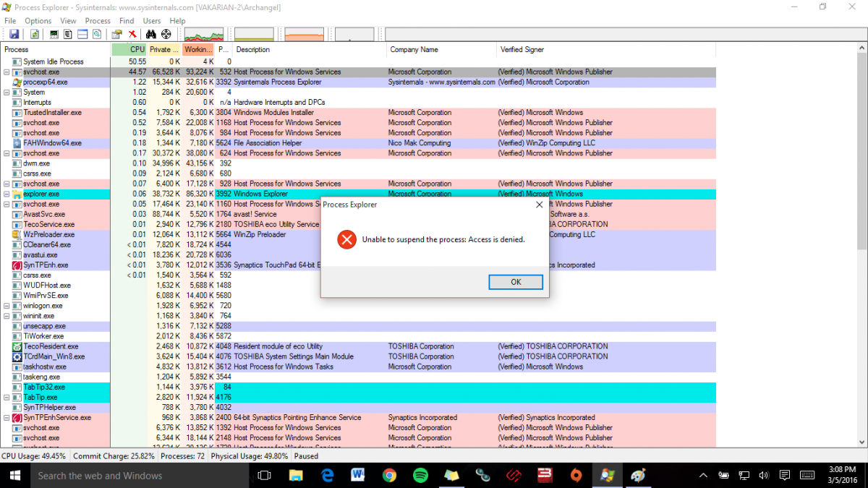Click the TCrdMain_Win8.exe process icon

[17, 356]
